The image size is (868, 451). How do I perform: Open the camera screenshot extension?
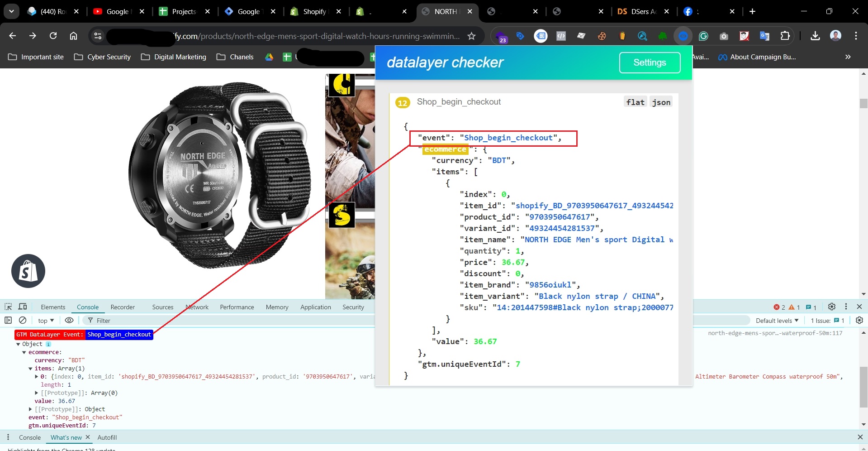coord(724,36)
